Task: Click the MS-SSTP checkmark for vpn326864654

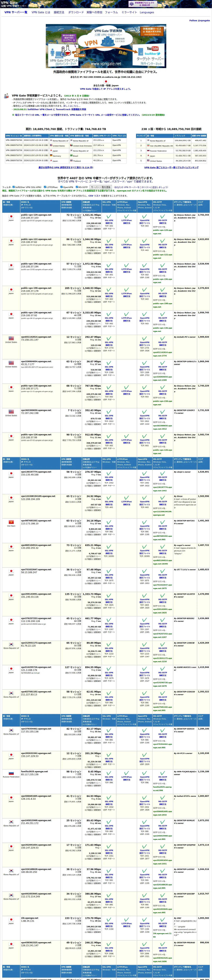Action: click(x=163, y=363)
